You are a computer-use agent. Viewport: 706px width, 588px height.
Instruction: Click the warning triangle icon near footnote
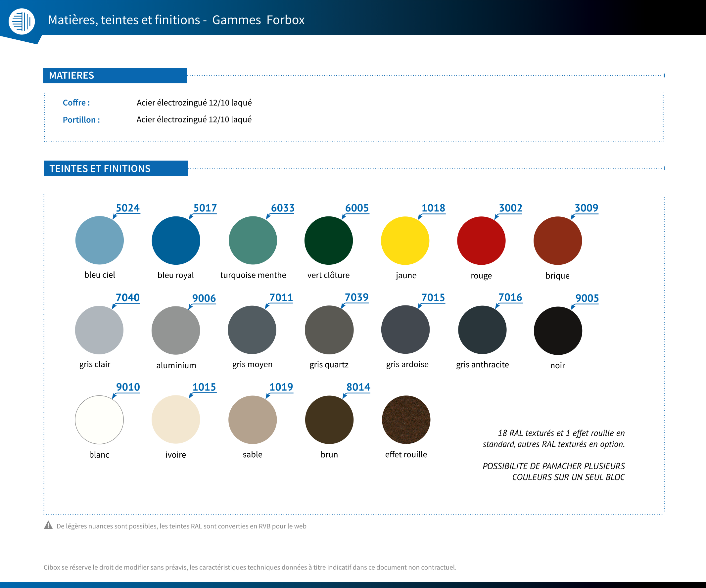point(48,525)
